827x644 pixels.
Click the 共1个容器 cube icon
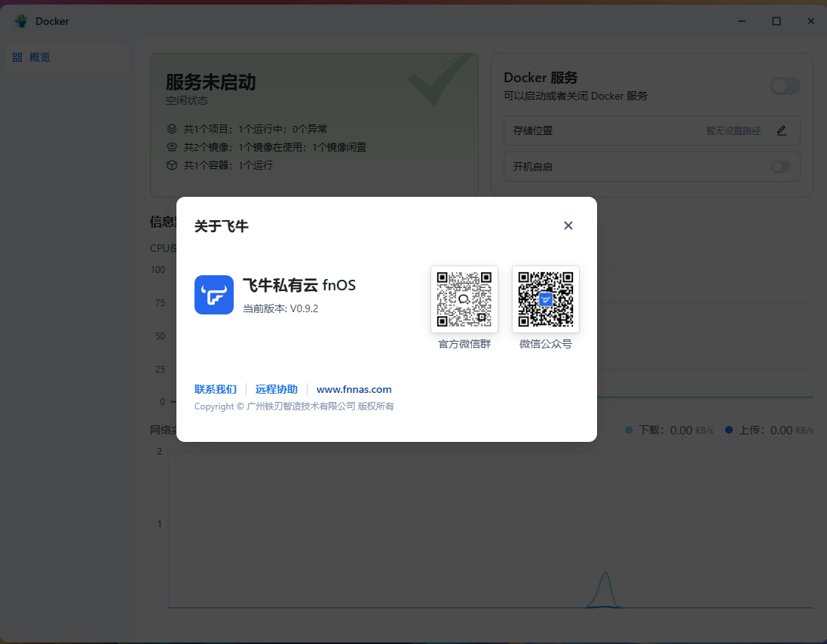172,165
